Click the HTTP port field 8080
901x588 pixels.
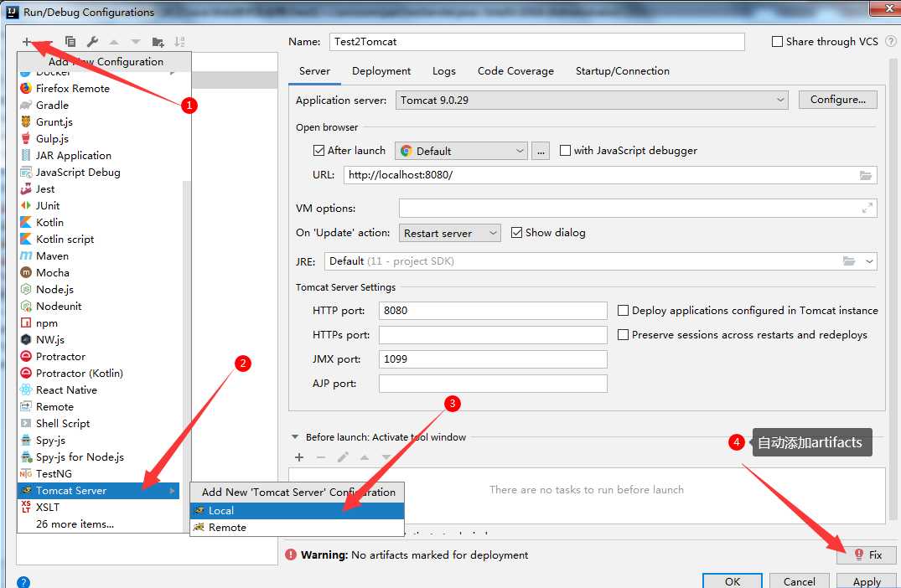[x=493, y=311]
